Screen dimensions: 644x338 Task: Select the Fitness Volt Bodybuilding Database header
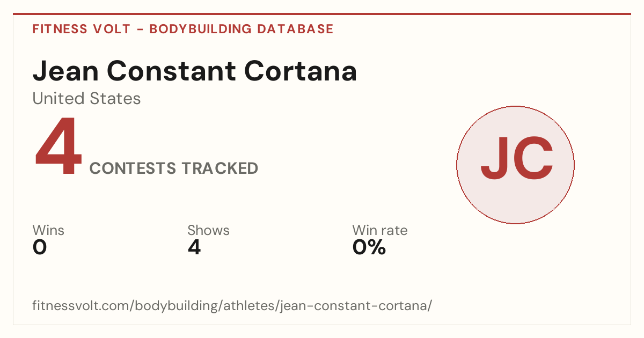pyautogui.click(x=183, y=29)
